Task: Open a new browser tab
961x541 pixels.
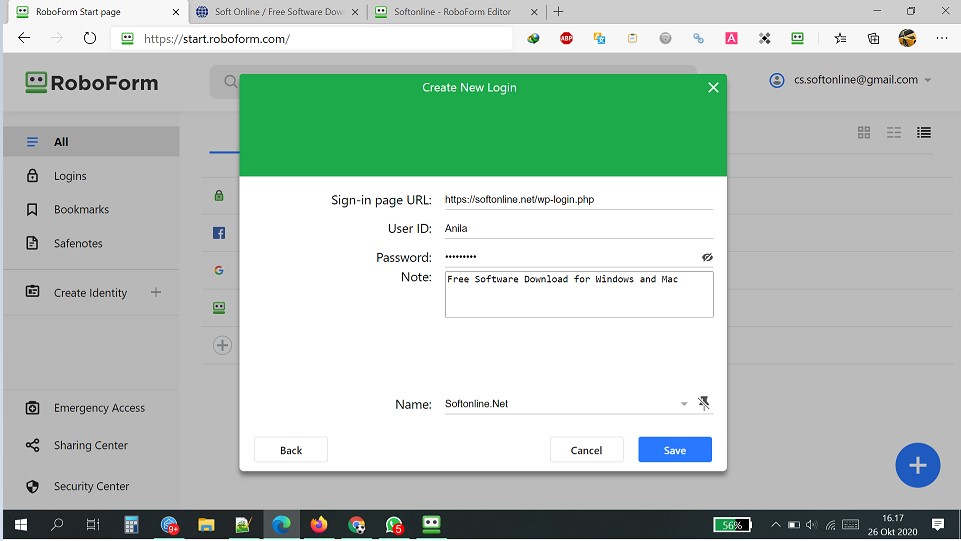Action: coord(558,12)
